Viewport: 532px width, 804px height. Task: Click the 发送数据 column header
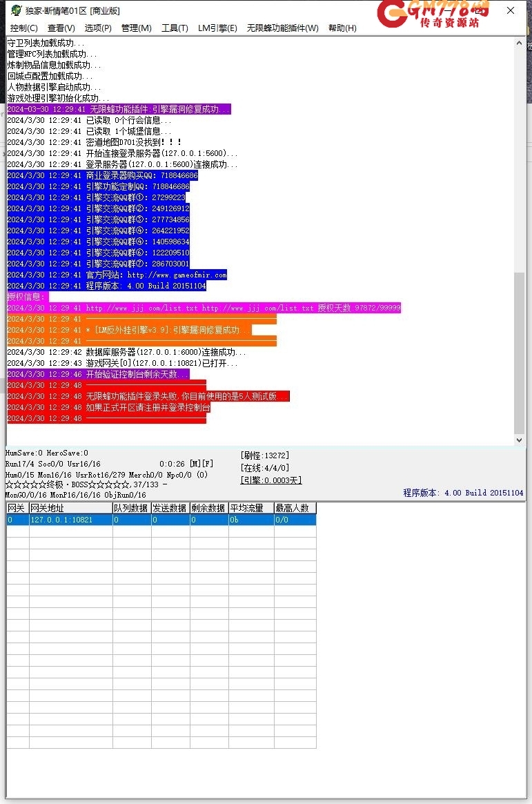[x=170, y=508]
